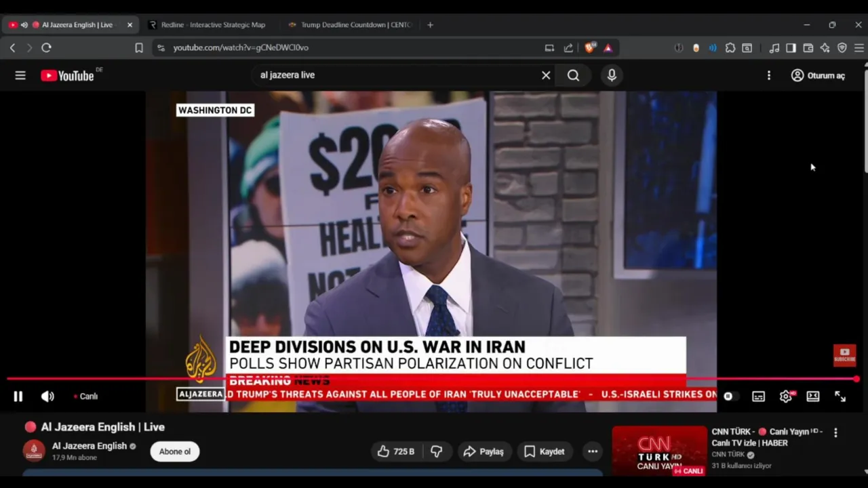Start voice search with microphone icon

pyautogui.click(x=612, y=75)
